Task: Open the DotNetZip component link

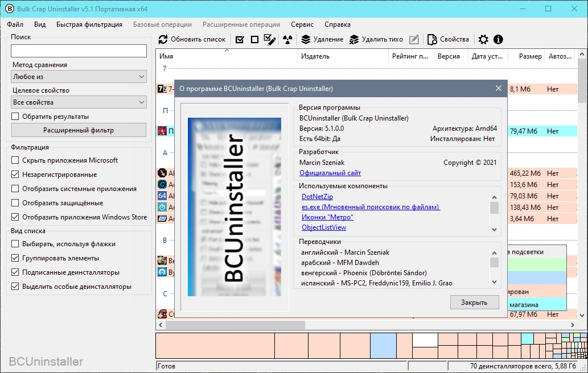Action: (317, 197)
